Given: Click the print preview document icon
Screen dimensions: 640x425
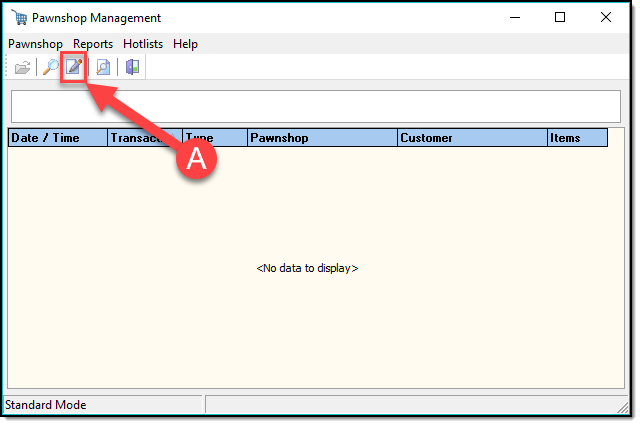Looking at the screenshot, I should pyautogui.click(x=103, y=68).
